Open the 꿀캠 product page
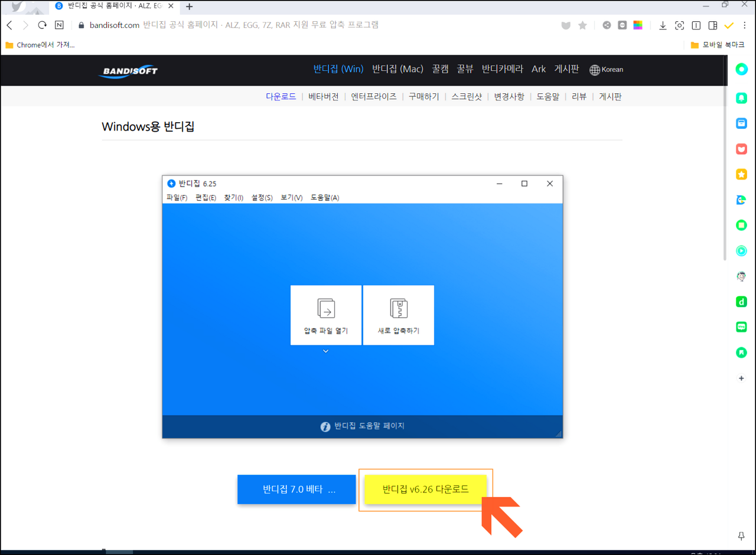Image resolution: width=756 pixels, height=555 pixels. 440,69
